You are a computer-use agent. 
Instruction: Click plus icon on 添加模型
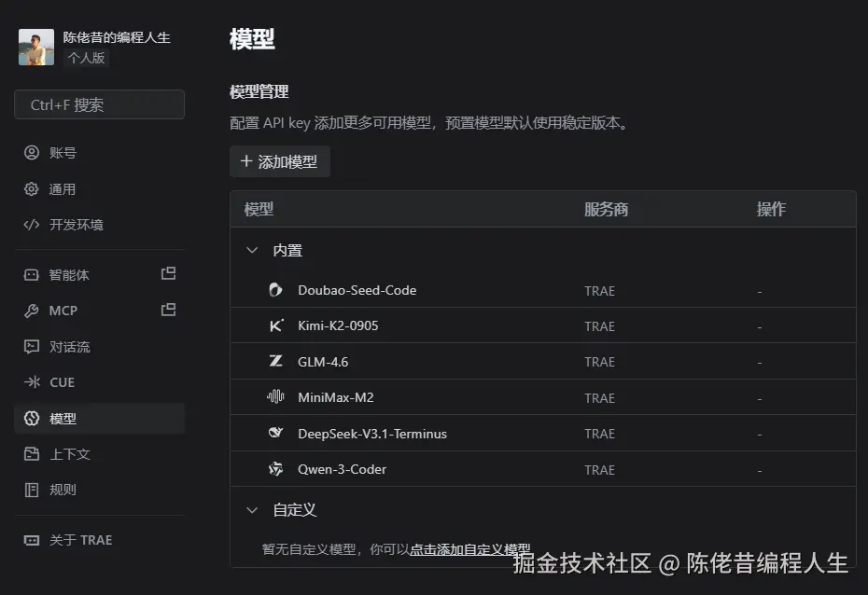coord(246,161)
